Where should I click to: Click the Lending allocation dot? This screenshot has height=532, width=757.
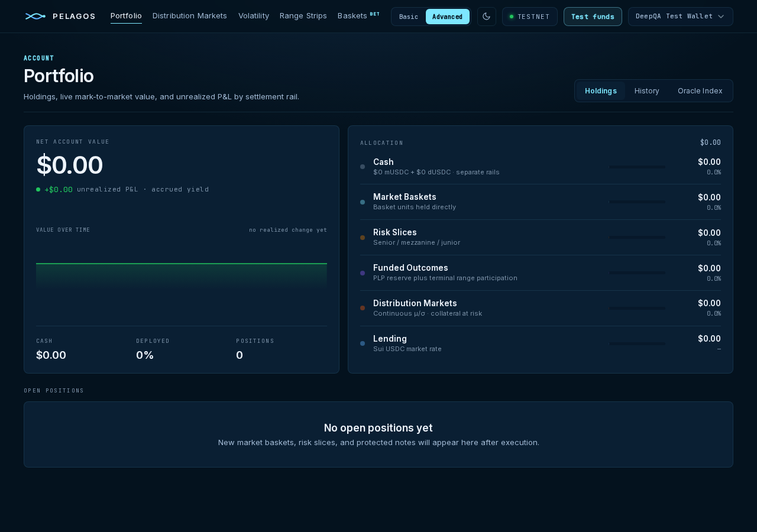pyautogui.click(x=363, y=343)
